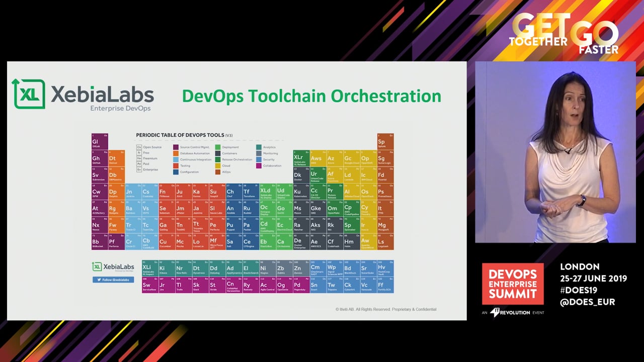Click the speaker video thumbnail
The width and height of the screenshot is (644, 362).
[x=555, y=152]
